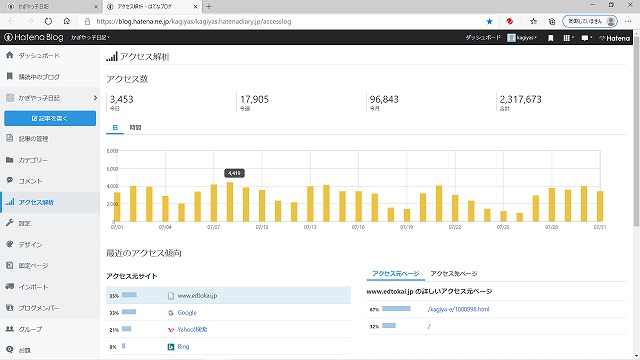Image resolution: width=640 pixels, height=360 pixels.
Task: Click the chart bar under the tooltip
Action: pyautogui.click(x=230, y=202)
